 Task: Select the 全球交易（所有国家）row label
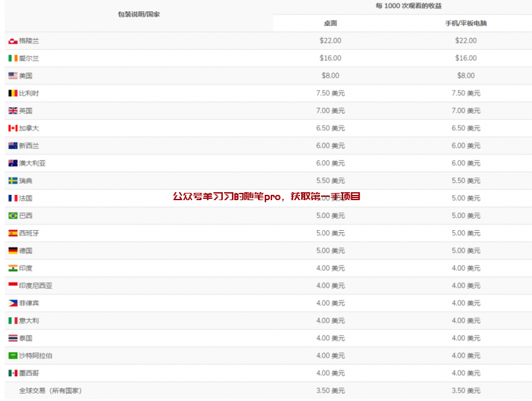(50, 391)
